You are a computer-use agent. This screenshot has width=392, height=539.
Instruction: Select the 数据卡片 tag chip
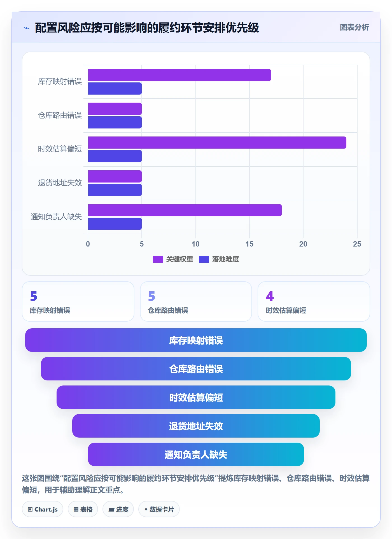tap(159, 509)
